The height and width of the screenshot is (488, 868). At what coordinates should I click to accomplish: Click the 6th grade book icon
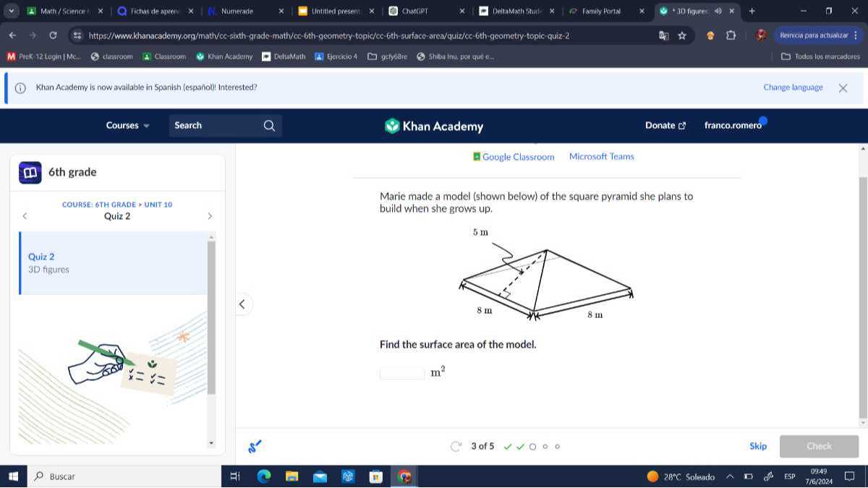click(30, 171)
